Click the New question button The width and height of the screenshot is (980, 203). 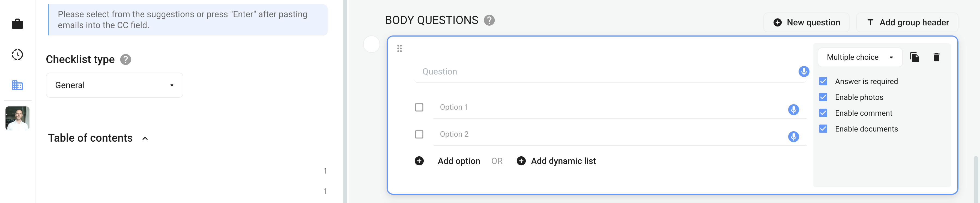pyautogui.click(x=806, y=22)
